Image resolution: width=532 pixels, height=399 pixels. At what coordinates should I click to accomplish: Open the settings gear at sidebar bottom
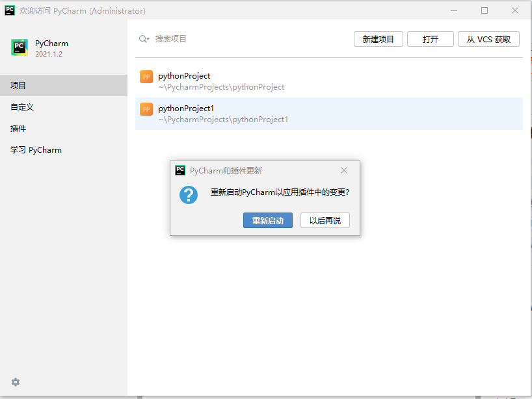point(16,382)
